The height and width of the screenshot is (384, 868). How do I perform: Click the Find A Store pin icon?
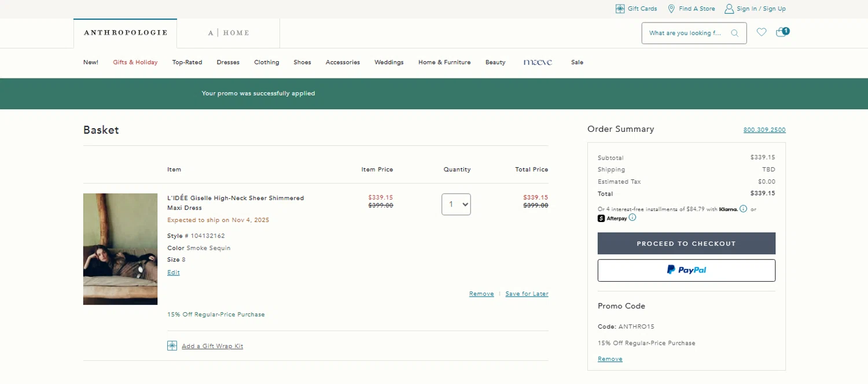click(x=671, y=9)
